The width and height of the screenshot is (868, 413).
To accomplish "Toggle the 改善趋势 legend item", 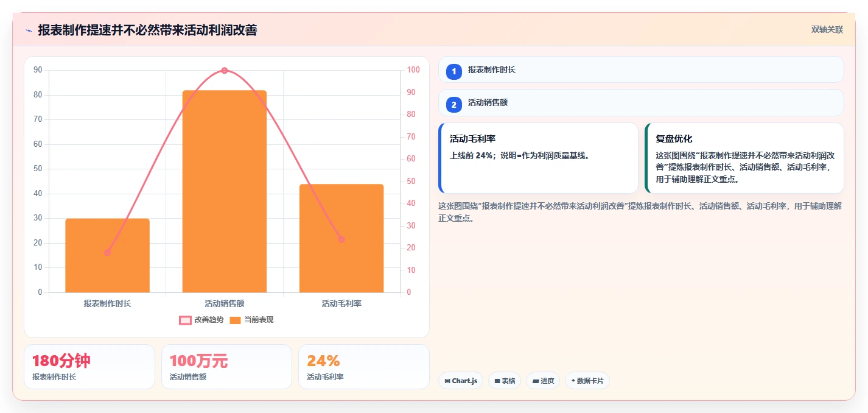I will pyautogui.click(x=201, y=320).
